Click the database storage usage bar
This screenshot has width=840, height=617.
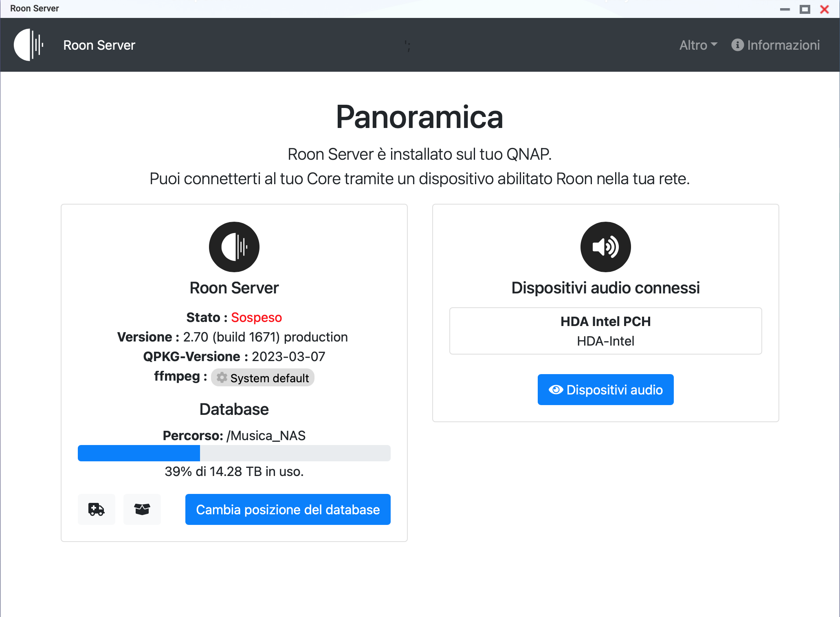click(x=234, y=453)
